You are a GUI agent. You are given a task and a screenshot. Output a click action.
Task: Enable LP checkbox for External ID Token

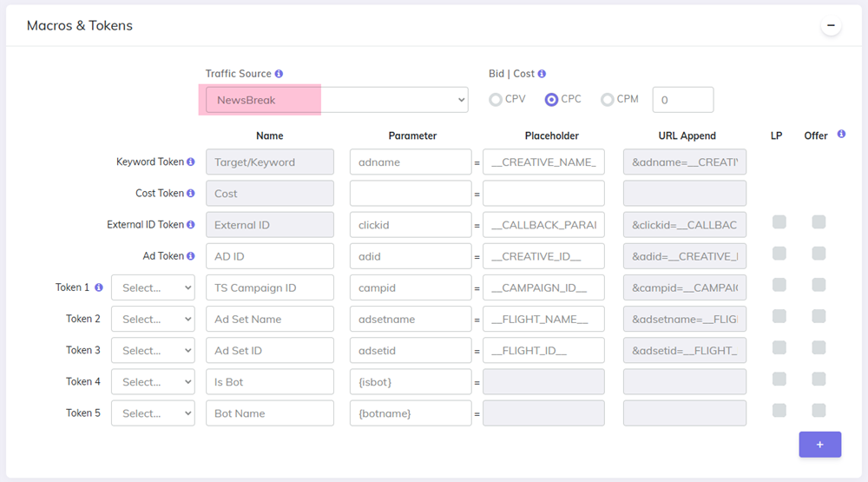(x=779, y=222)
